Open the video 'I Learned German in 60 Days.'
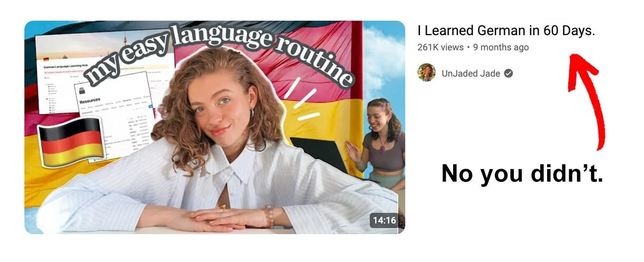 506,31
